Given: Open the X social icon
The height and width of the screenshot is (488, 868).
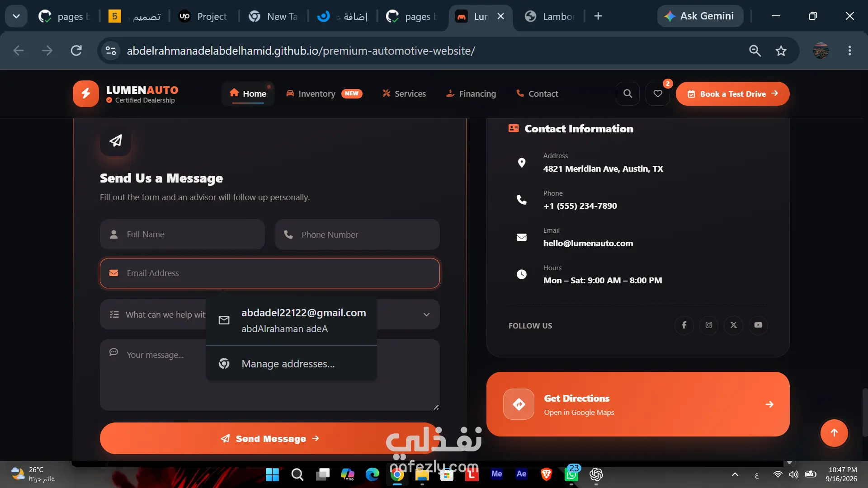Looking at the screenshot, I should [733, 325].
